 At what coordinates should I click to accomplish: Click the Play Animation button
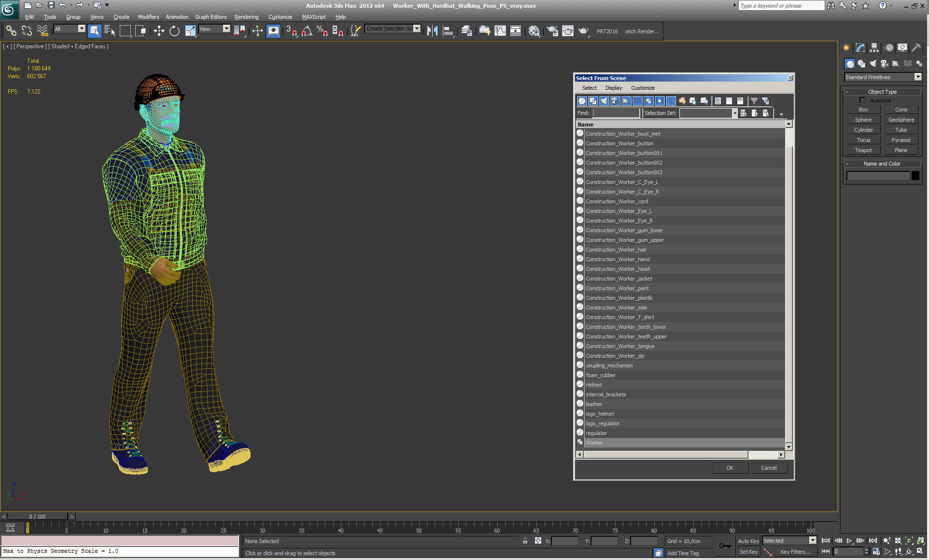point(849,541)
